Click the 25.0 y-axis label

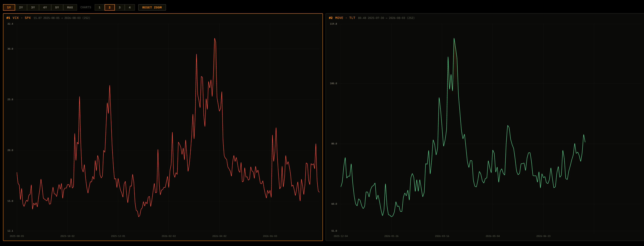tap(10, 100)
